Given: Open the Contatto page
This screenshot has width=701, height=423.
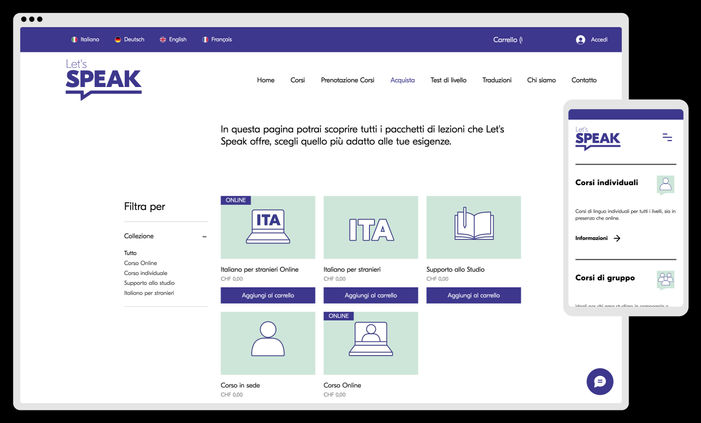Looking at the screenshot, I should [x=584, y=80].
